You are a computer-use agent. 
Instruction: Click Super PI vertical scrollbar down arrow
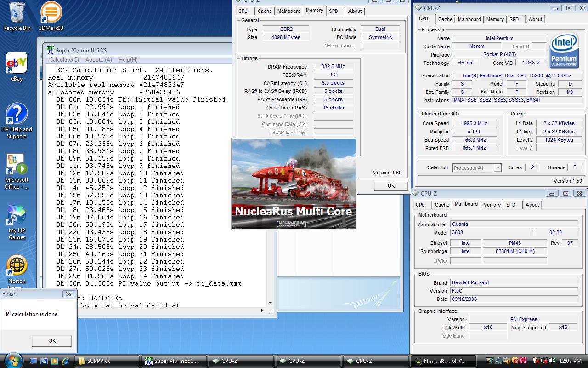271,303
